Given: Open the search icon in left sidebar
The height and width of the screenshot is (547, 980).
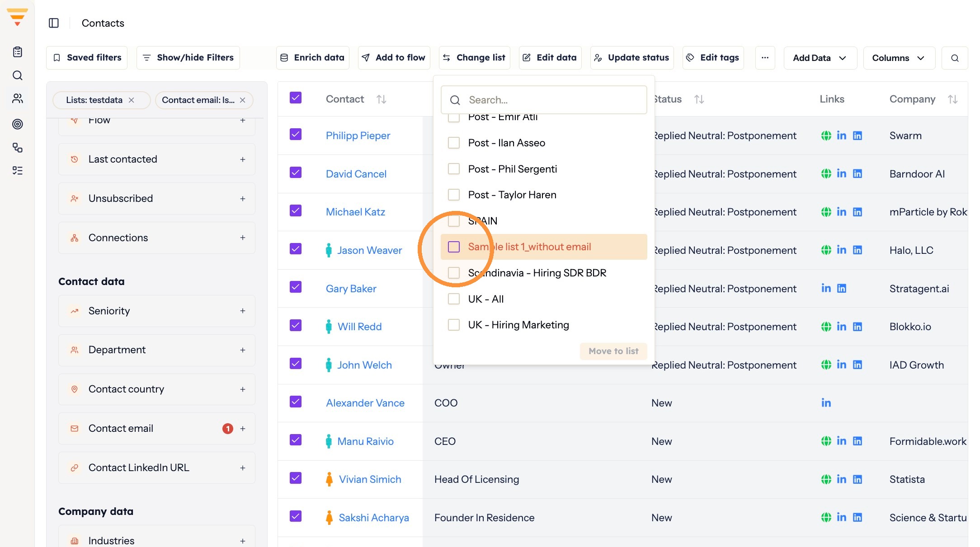Looking at the screenshot, I should pyautogui.click(x=18, y=75).
